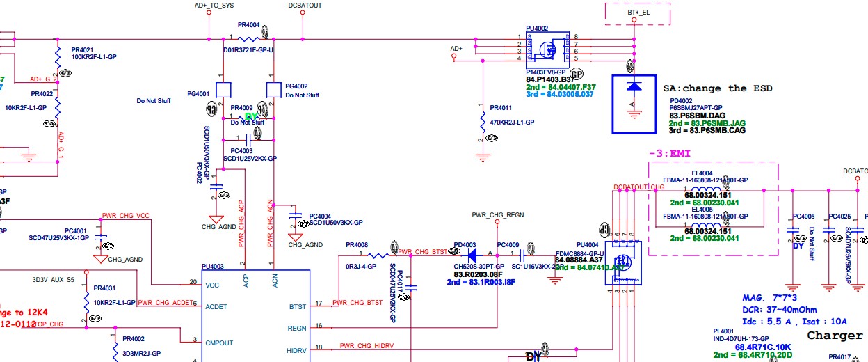The width and height of the screenshot is (868, 362).
Task: Click the dashed BT+_EL net box
Action: coord(638,13)
